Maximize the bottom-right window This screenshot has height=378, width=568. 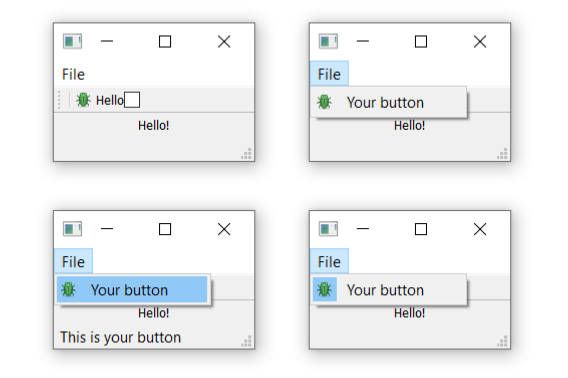pos(421,229)
